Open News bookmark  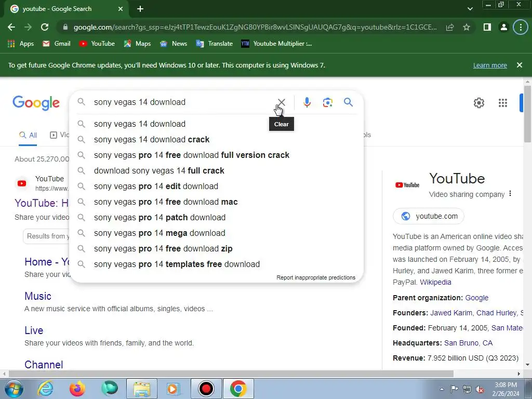click(174, 44)
